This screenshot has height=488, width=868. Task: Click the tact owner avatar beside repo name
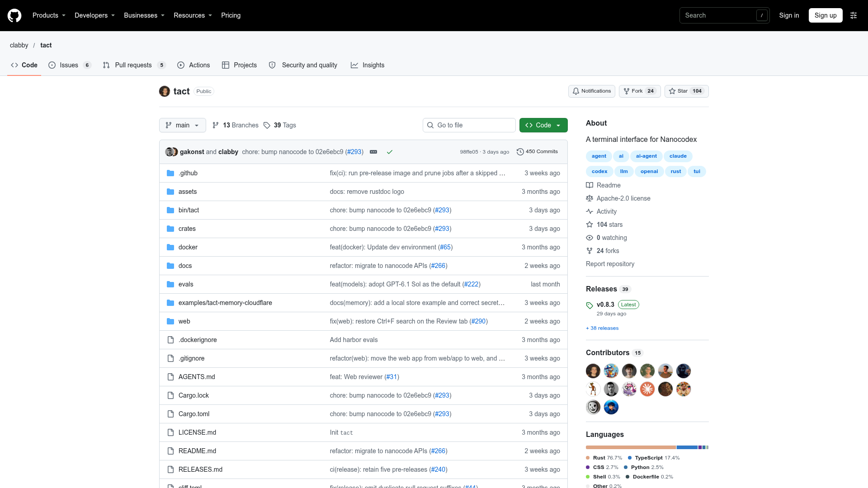click(165, 91)
